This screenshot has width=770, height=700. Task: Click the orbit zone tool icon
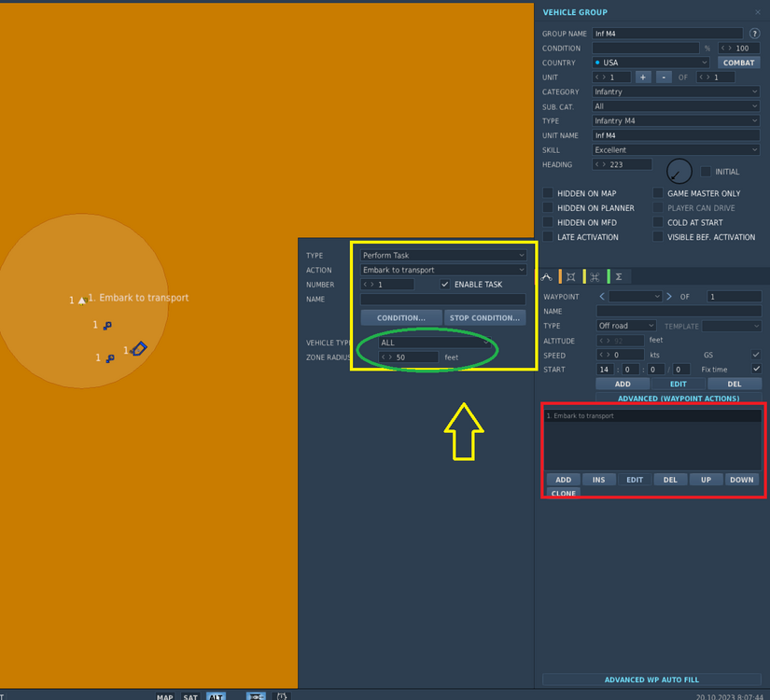click(570, 276)
